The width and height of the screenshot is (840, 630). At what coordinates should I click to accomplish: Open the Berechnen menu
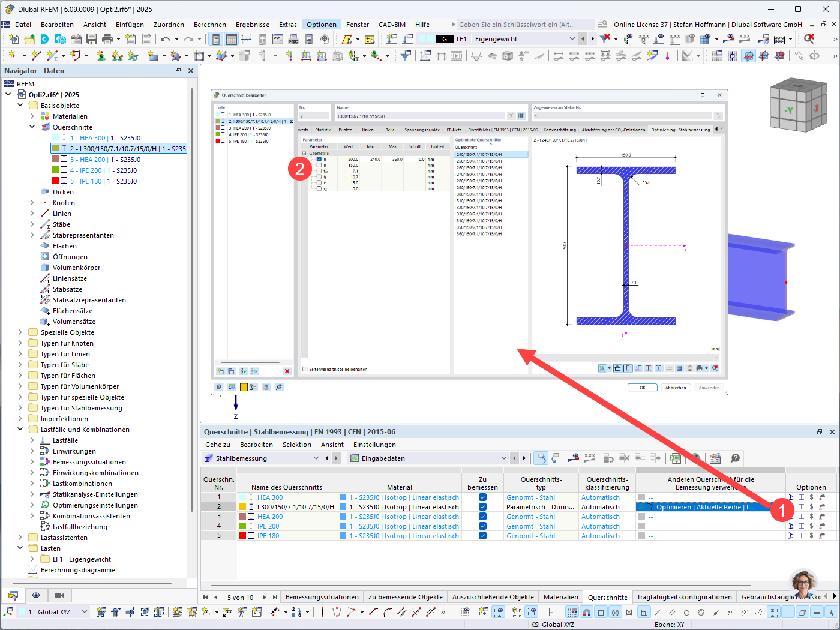tap(210, 25)
